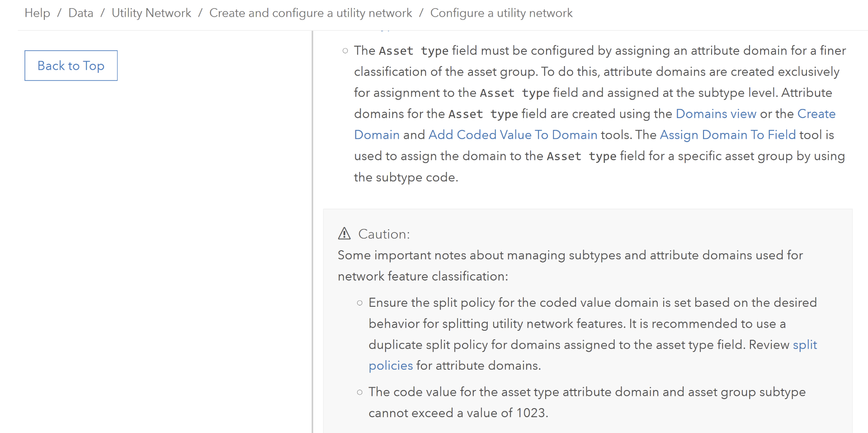Click the Caution warning triangle icon

pyautogui.click(x=344, y=233)
